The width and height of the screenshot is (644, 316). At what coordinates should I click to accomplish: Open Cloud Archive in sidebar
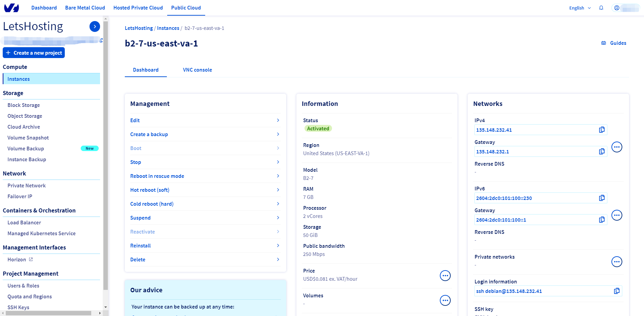coord(24,127)
